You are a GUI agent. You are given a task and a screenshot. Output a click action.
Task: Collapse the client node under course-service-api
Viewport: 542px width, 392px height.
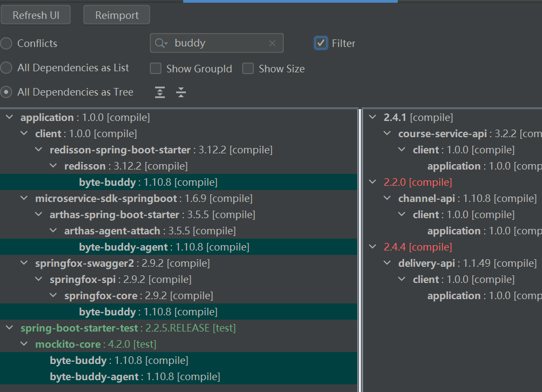click(402, 150)
